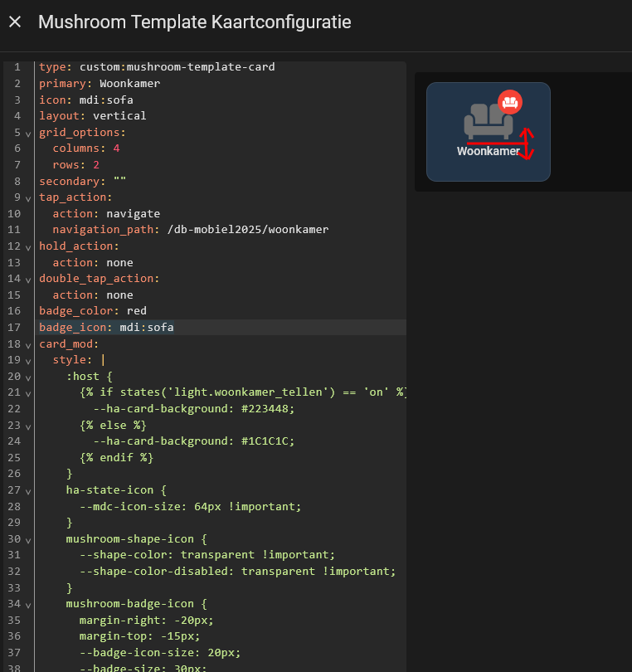The height and width of the screenshot is (672, 632).
Task: Click the 'action: navigate' line
Action: (x=106, y=213)
